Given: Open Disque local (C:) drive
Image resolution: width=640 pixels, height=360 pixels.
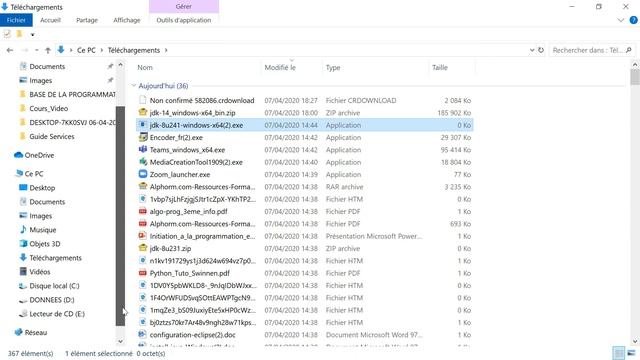Looking at the screenshot, I should (54, 286).
